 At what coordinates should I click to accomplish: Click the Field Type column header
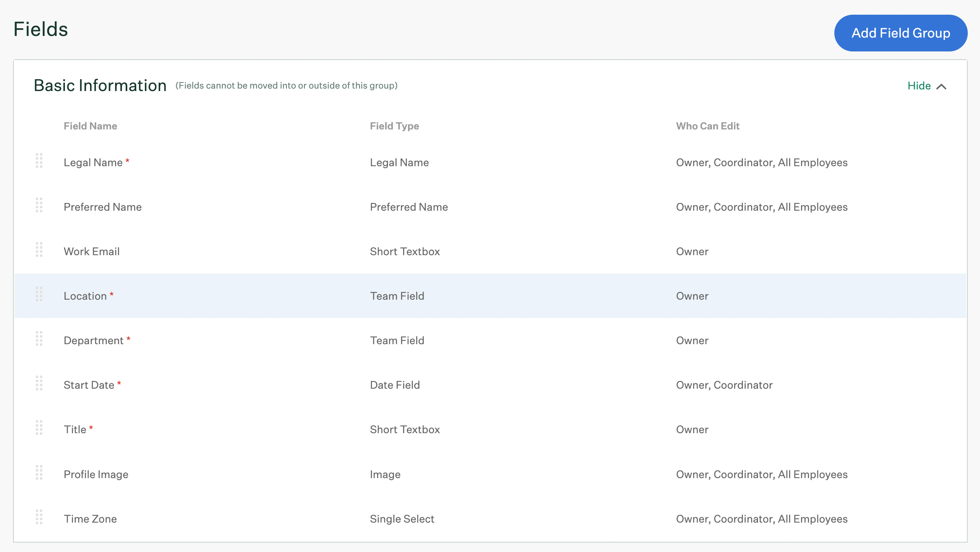coord(395,126)
